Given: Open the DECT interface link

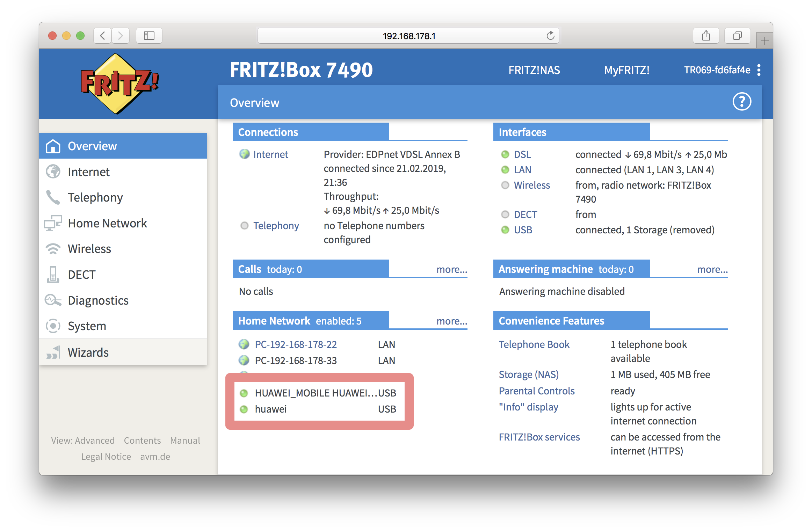Looking at the screenshot, I should point(525,214).
